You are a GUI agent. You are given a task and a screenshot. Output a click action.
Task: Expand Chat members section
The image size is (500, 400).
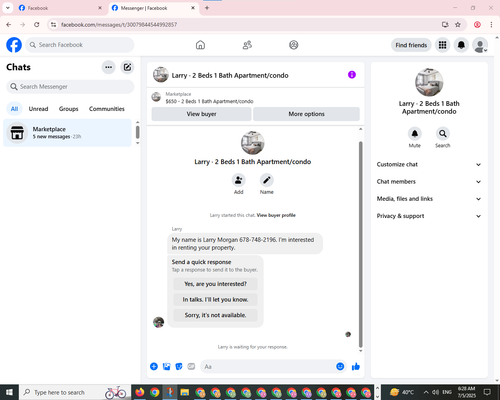tap(429, 182)
